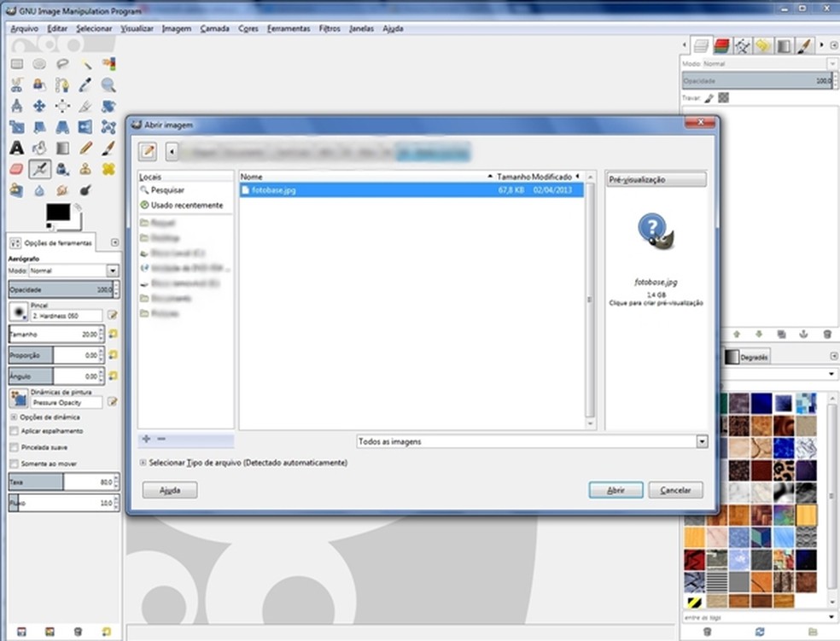Viewport: 840px width, 641px height.
Task: Select the Airbrush tool
Action: [x=39, y=169]
